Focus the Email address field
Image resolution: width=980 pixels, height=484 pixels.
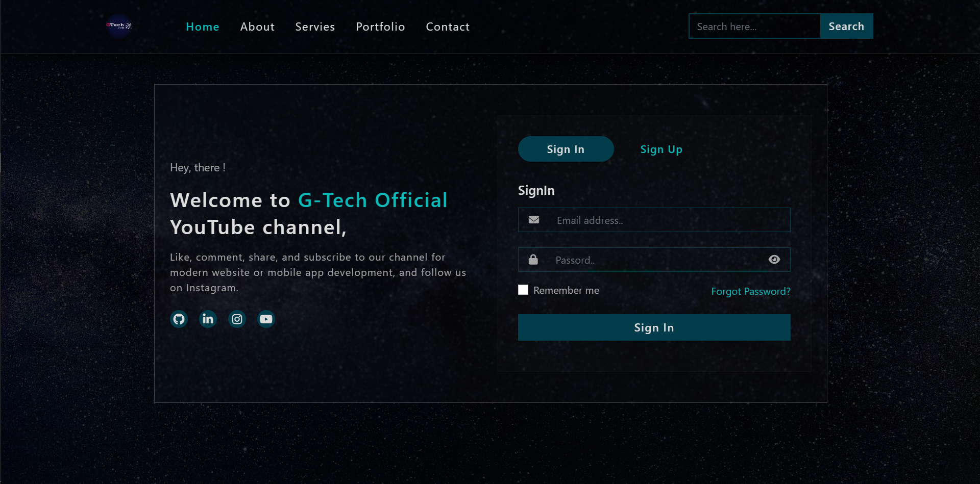pyautogui.click(x=654, y=220)
